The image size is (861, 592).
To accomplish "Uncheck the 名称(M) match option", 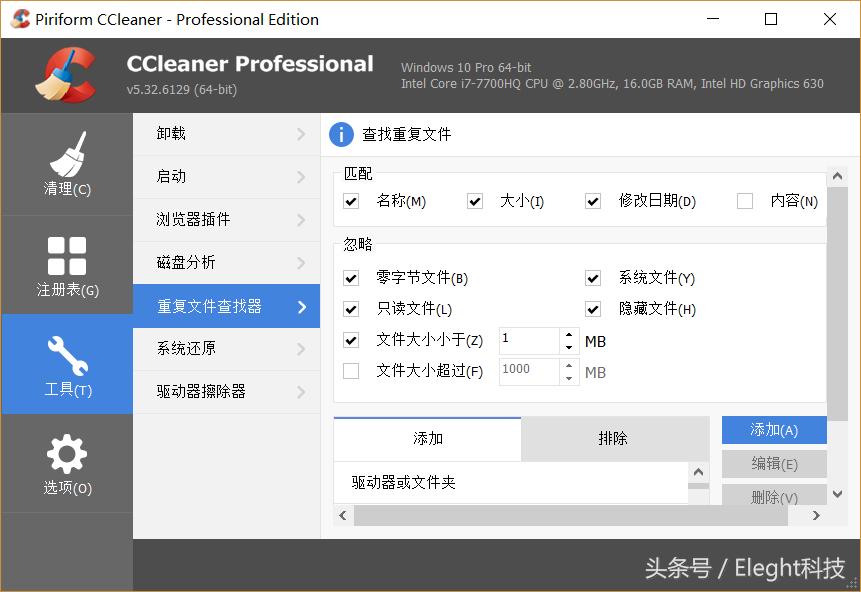I will tap(351, 201).
